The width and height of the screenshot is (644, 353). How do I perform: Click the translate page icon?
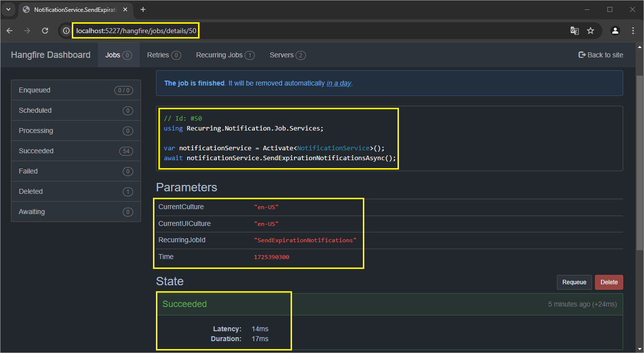[x=574, y=31]
